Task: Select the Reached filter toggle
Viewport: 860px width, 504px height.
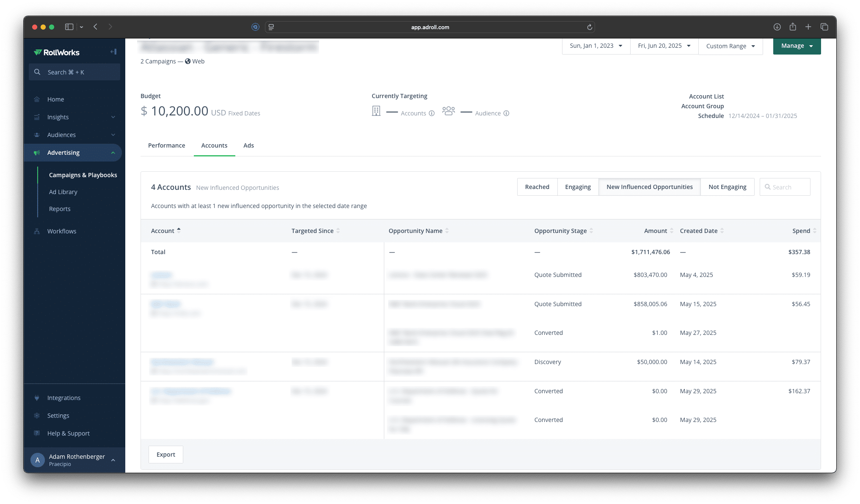Action: tap(537, 187)
